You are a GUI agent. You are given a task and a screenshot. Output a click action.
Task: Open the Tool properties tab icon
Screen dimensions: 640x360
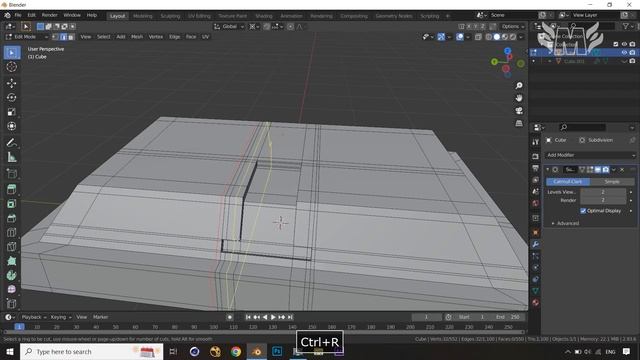tap(536, 142)
